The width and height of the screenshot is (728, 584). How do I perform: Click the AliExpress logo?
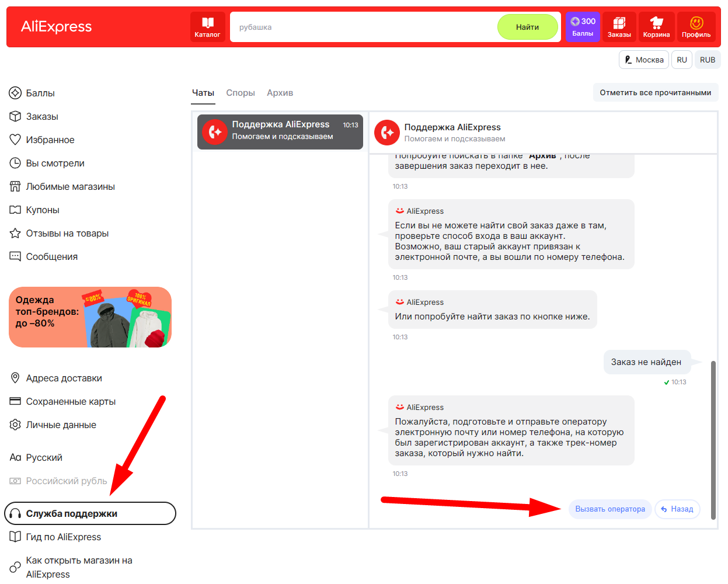pyautogui.click(x=57, y=27)
